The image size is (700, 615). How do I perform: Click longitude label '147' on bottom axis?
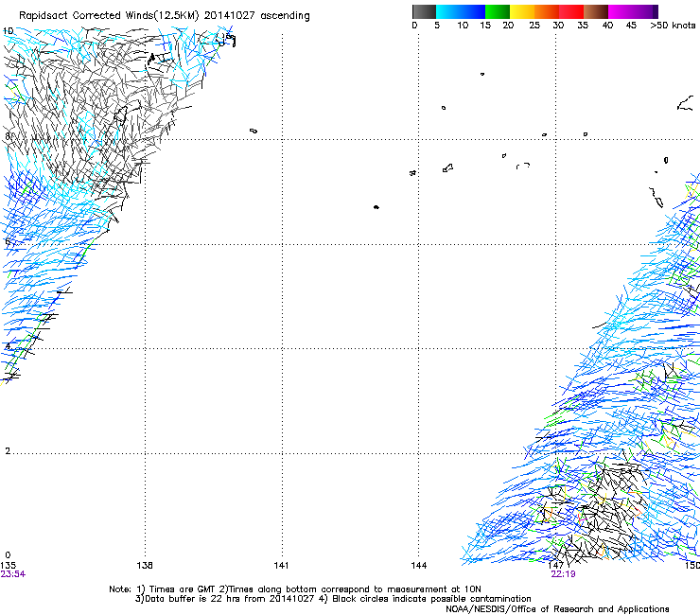556,566
